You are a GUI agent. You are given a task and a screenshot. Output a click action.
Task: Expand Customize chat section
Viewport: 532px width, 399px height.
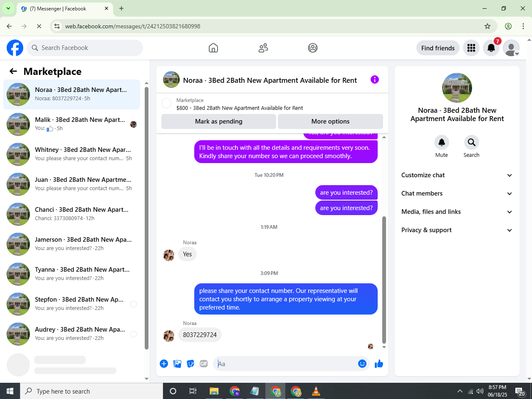(457, 175)
